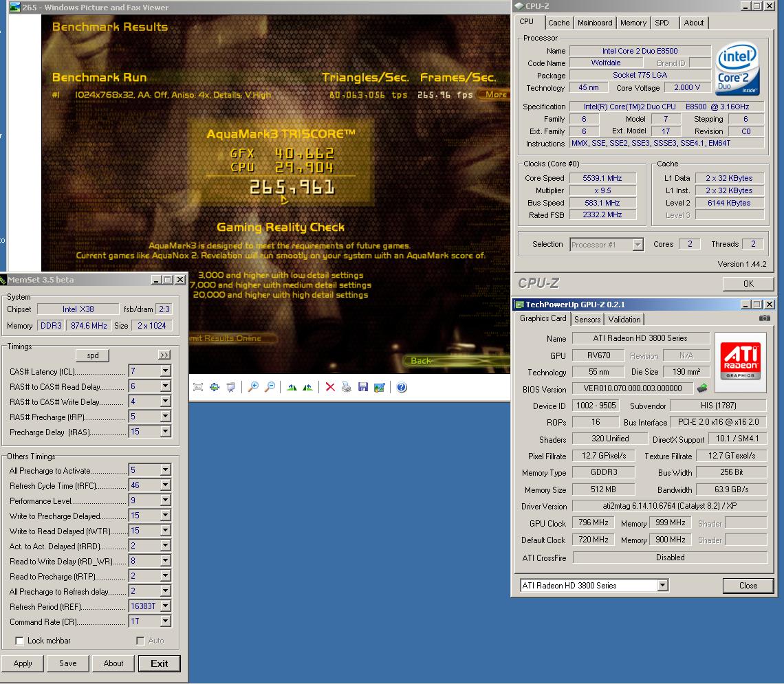Start the slide show from the viewer toolbar
Screen dimensions: 784x684
coord(231,387)
